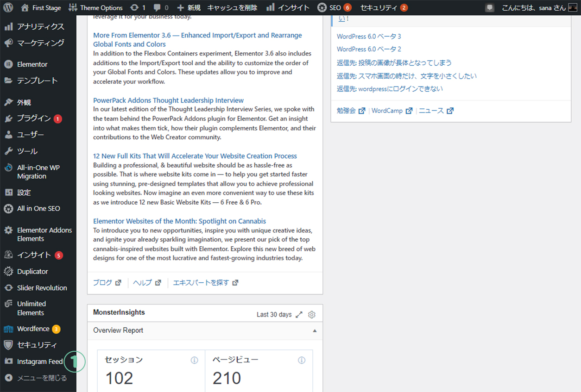
Task: Select Instagram Feed in the sidebar
Action: coord(39,361)
